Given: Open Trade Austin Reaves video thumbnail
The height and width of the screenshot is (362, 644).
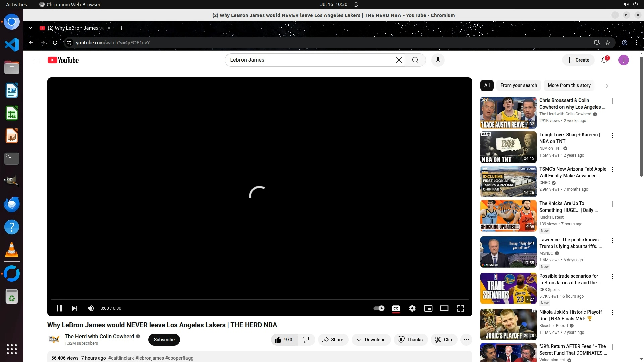Looking at the screenshot, I should pos(508,113).
